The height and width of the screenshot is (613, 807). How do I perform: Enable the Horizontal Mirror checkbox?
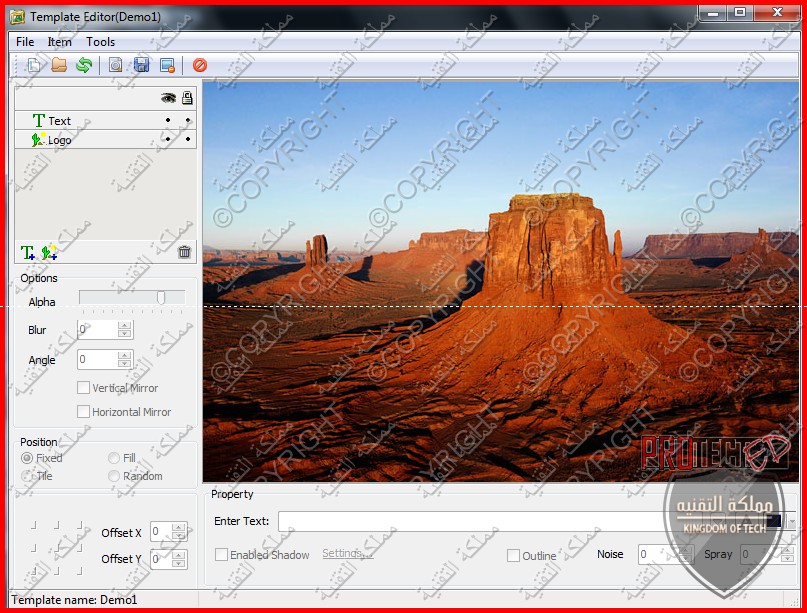click(x=83, y=412)
